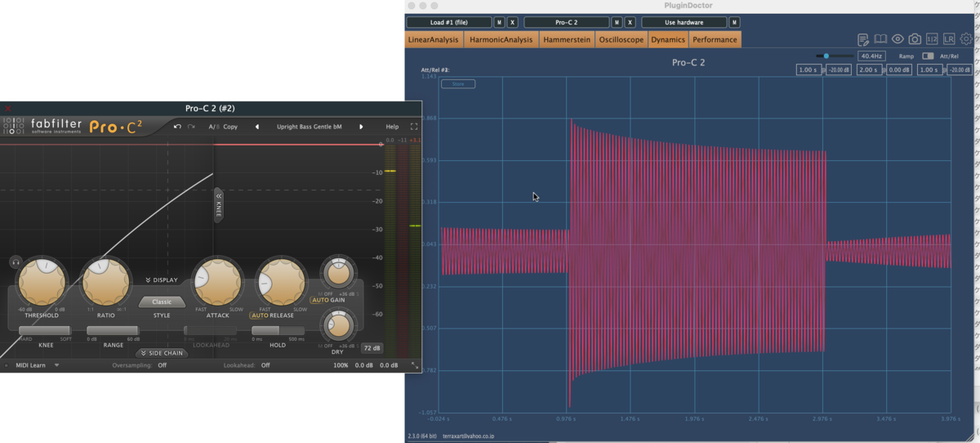Open Load #1 (file) selector in PluginDoctor
Screen dimensions: 980x443
coord(449,22)
